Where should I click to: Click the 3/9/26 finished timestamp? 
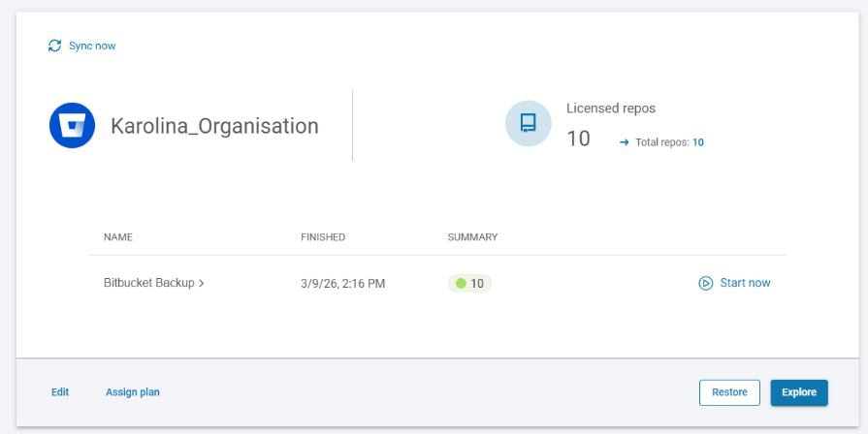coord(343,284)
